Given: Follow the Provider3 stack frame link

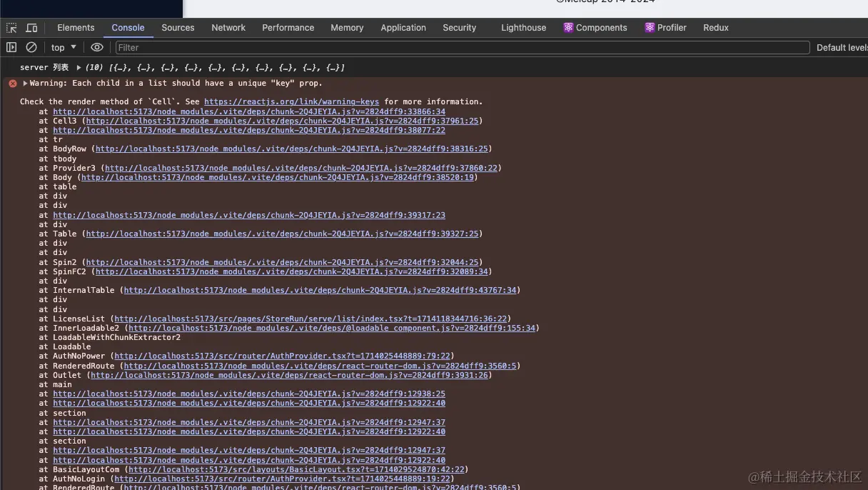Looking at the screenshot, I should (301, 168).
